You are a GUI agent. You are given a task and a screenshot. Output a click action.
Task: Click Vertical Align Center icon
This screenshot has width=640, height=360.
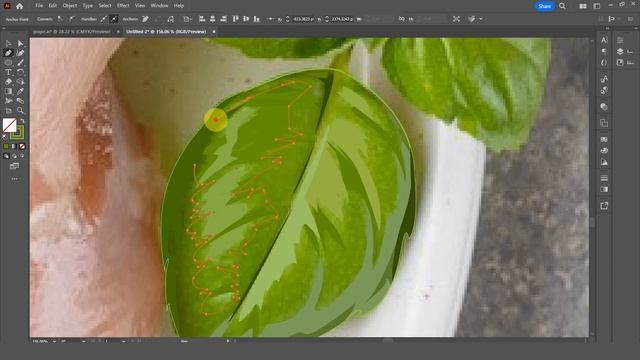tap(246, 19)
